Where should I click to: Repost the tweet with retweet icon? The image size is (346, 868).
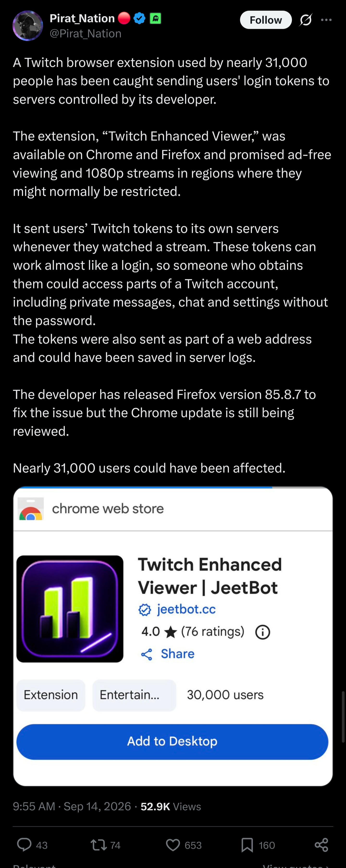(99, 845)
